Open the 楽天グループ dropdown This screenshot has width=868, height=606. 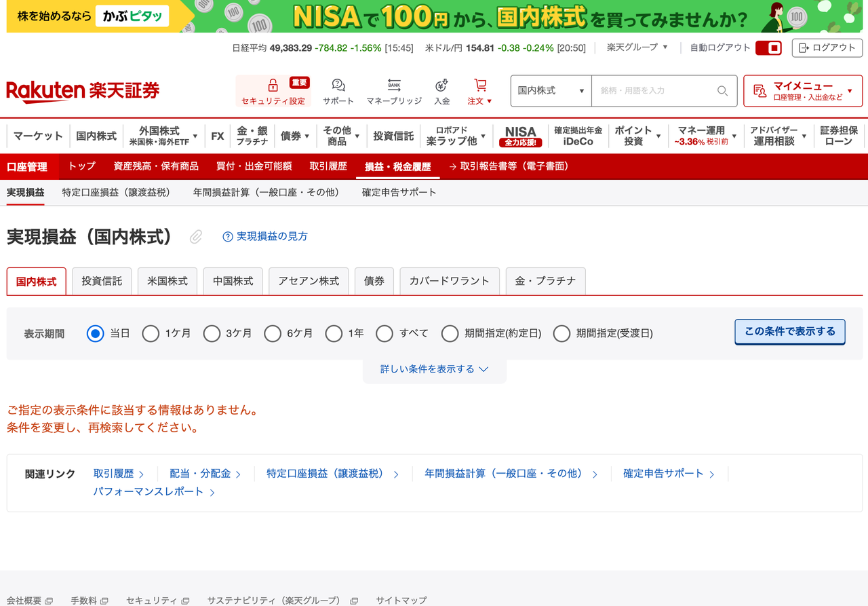pos(635,48)
